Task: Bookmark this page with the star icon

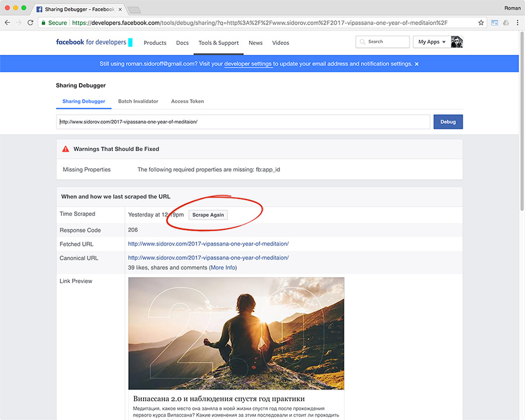Action: [x=481, y=23]
